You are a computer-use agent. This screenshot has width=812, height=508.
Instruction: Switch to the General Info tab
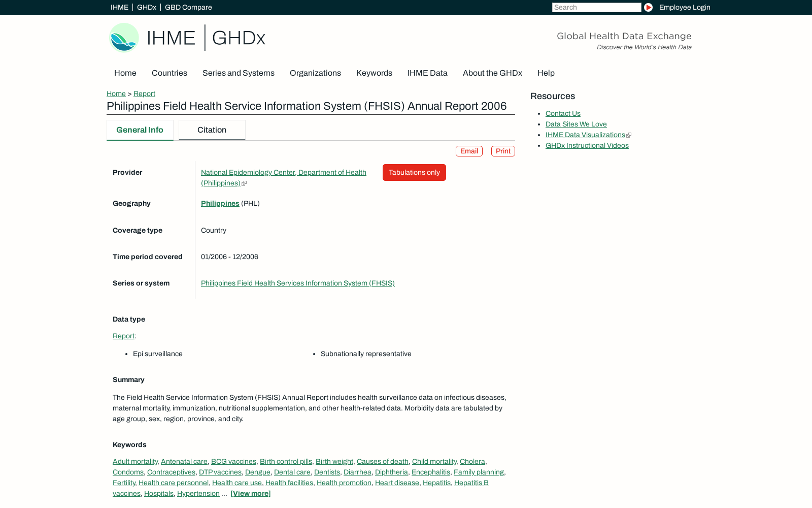(x=140, y=130)
